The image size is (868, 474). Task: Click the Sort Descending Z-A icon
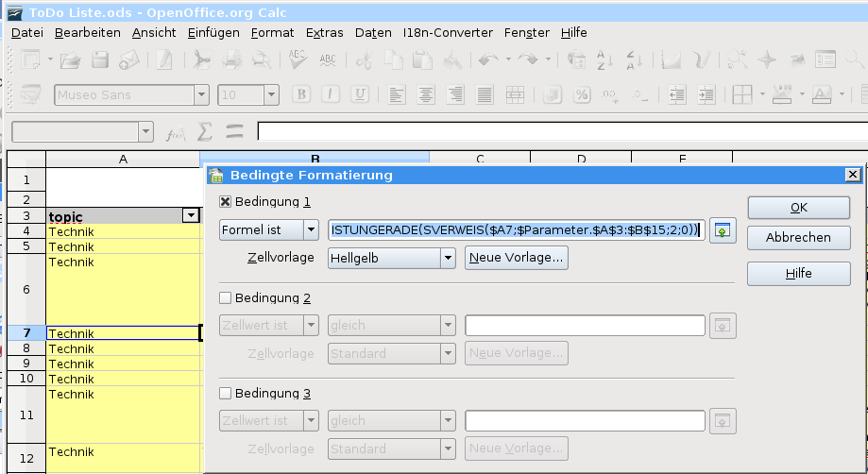click(x=634, y=59)
